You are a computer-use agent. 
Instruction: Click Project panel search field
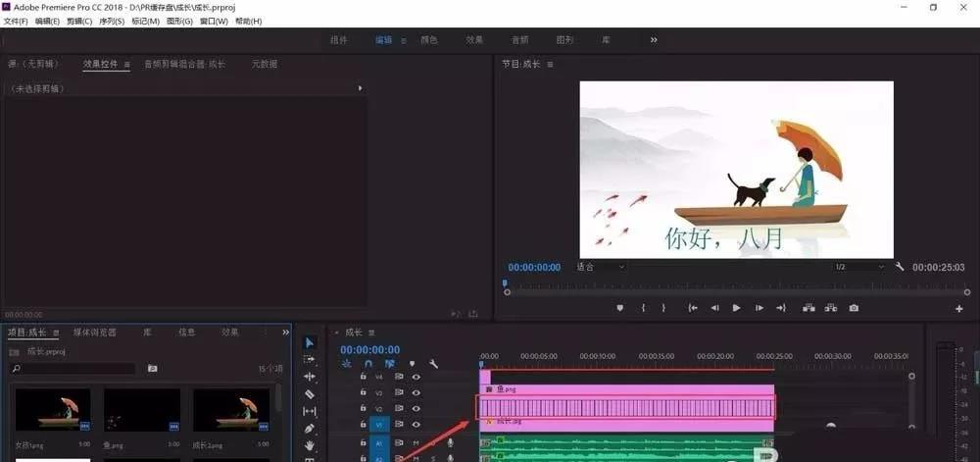click(x=73, y=369)
